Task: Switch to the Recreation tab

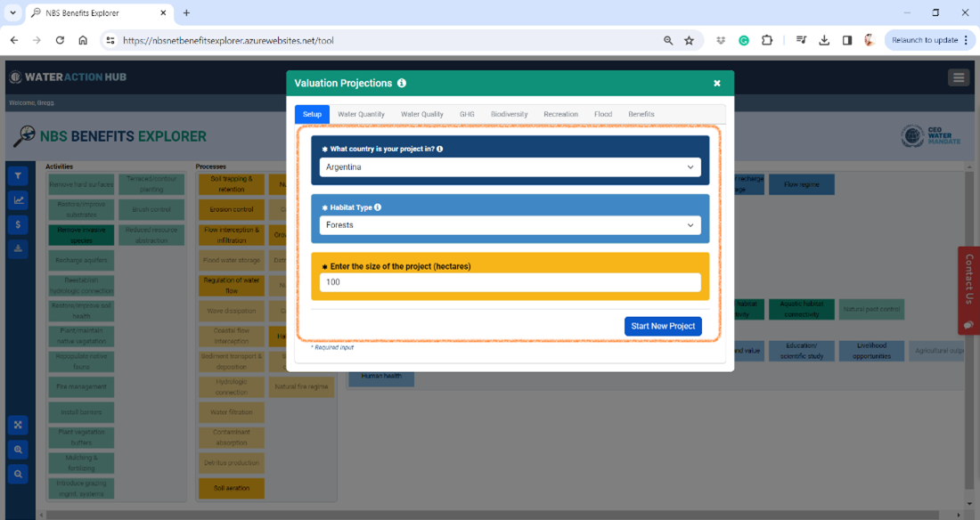Action: 560,114
